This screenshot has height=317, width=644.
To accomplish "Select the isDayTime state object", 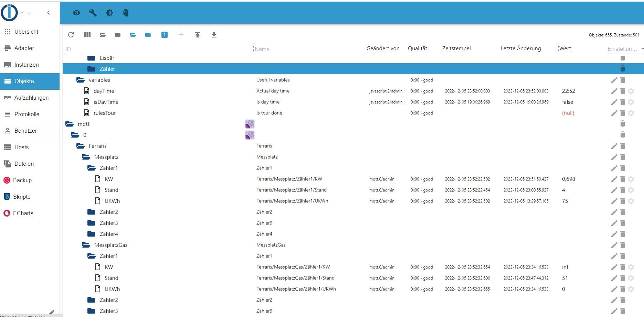I will pos(106,102).
